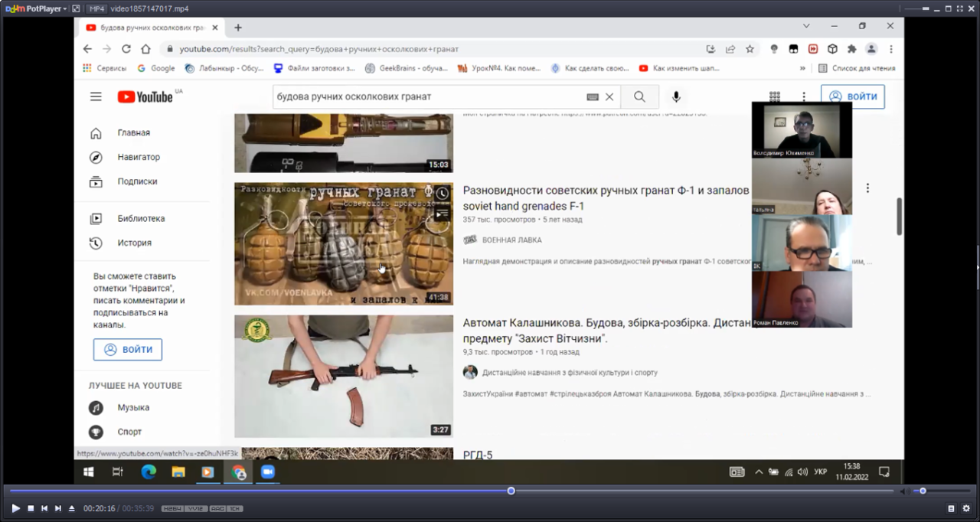Screen dimensions: 980x522
Task: Open Chrome extensions puzzle icon
Action: [x=851, y=49]
